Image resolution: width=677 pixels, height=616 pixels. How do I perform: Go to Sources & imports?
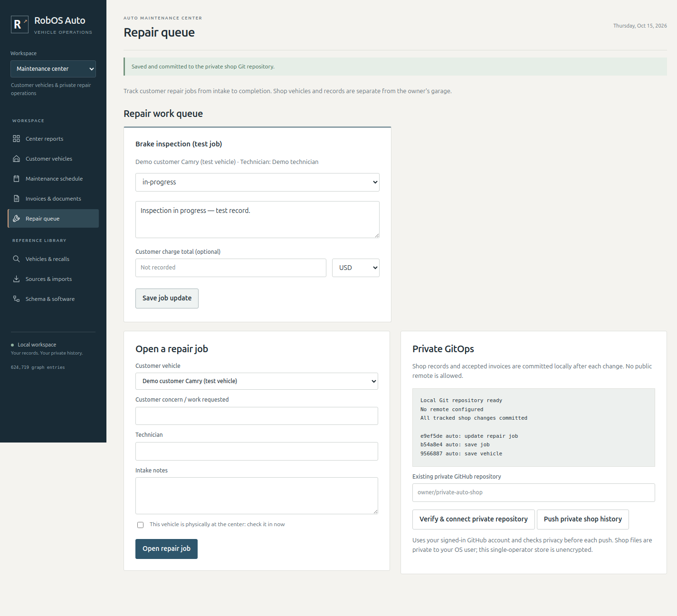tap(53, 279)
